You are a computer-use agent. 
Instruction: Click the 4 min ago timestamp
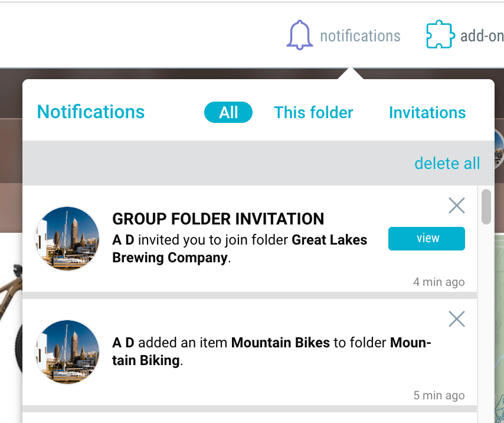pyautogui.click(x=439, y=282)
